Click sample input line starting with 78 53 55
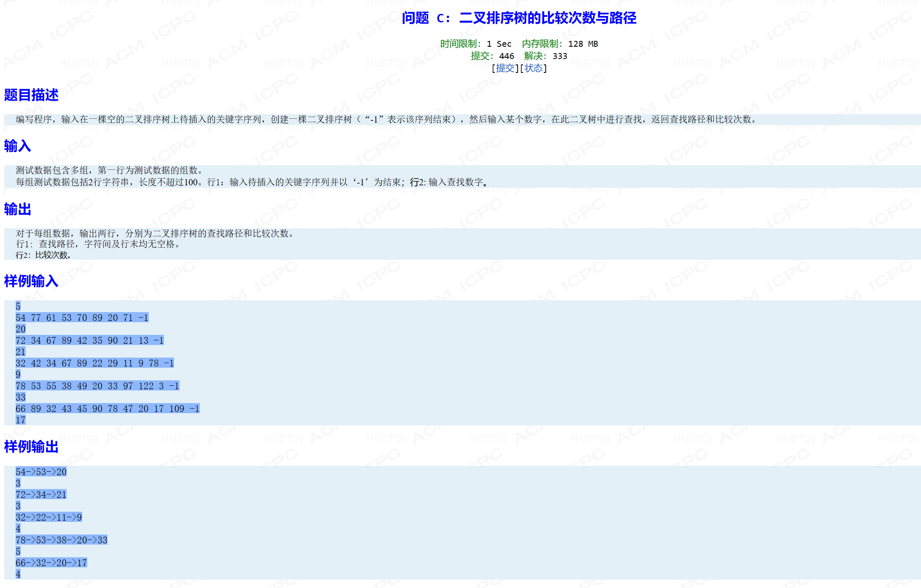Image resolution: width=921 pixels, height=588 pixels. pos(97,386)
